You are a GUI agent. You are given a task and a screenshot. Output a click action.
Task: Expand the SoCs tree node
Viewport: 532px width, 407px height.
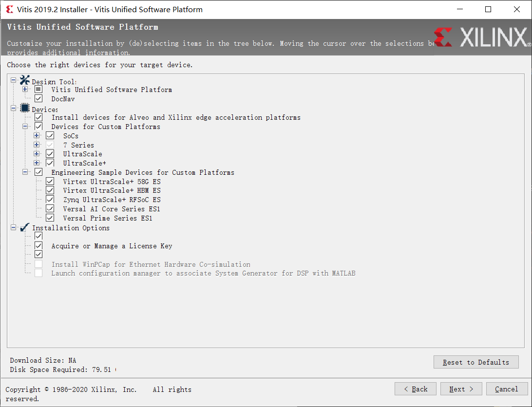[37, 136]
